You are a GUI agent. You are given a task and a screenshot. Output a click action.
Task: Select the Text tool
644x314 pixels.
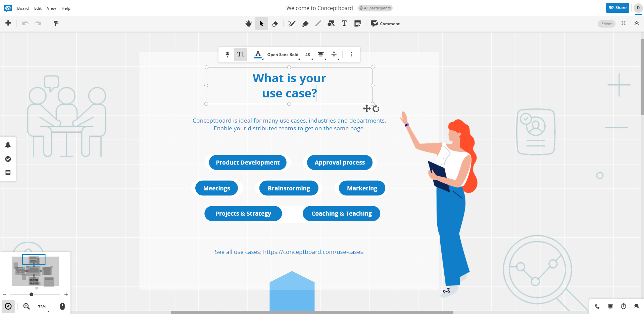pyautogui.click(x=344, y=24)
